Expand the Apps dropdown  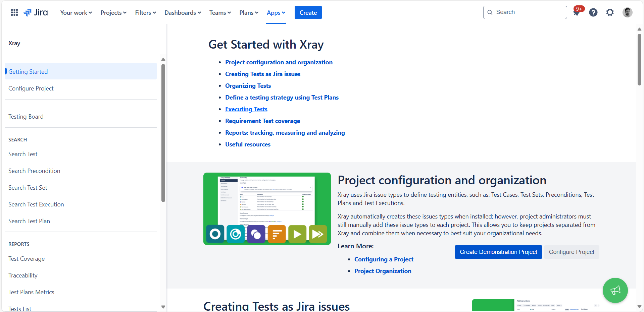(276, 12)
